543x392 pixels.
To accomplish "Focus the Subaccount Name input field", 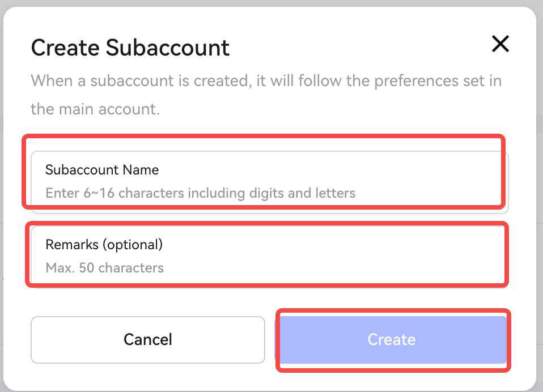I will click(269, 182).
